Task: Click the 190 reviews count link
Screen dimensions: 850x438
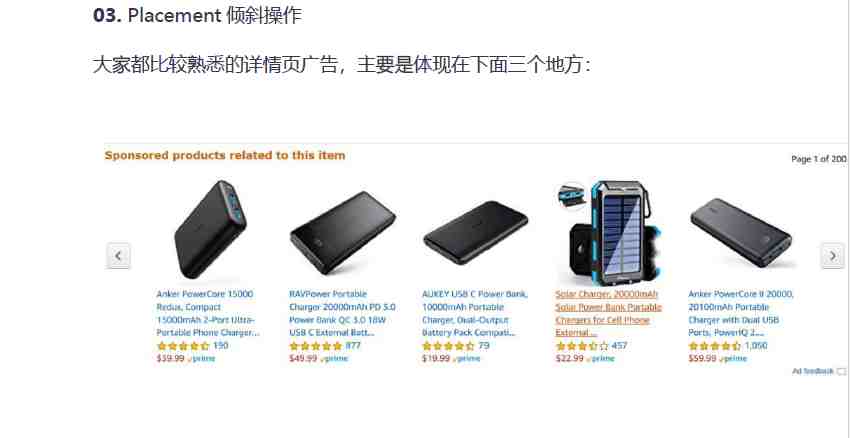Action: 221,346
